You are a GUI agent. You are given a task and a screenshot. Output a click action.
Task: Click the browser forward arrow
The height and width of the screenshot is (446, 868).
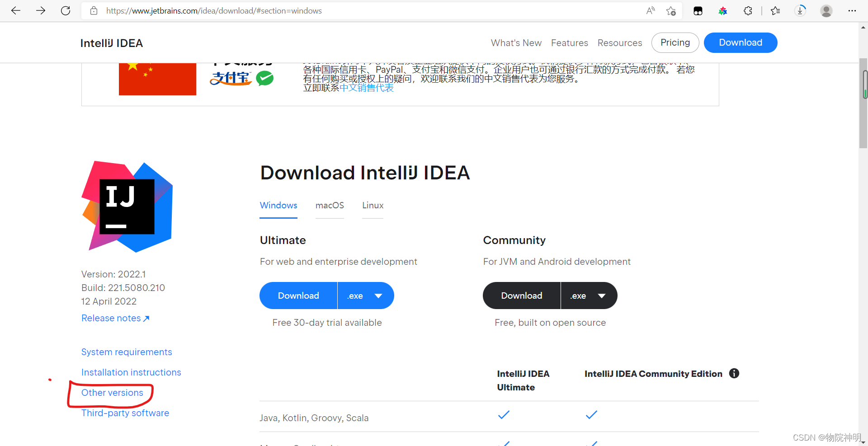(x=41, y=10)
